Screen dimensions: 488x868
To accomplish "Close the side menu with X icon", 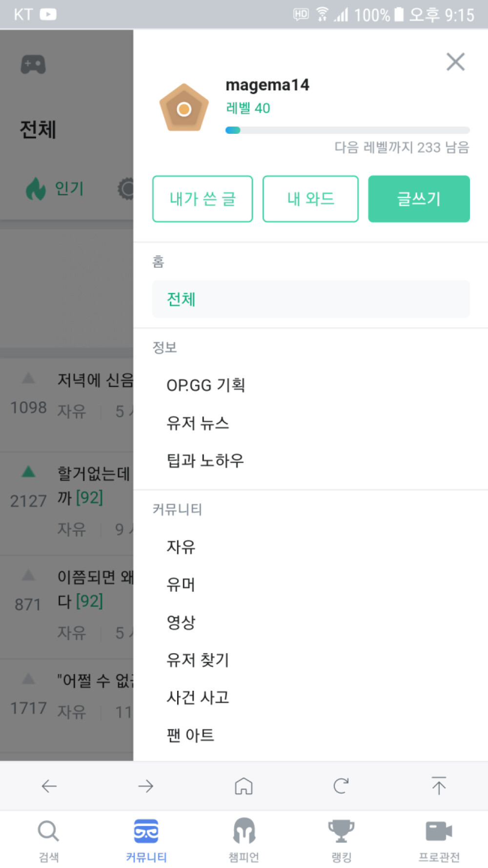I will tap(455, 62).
